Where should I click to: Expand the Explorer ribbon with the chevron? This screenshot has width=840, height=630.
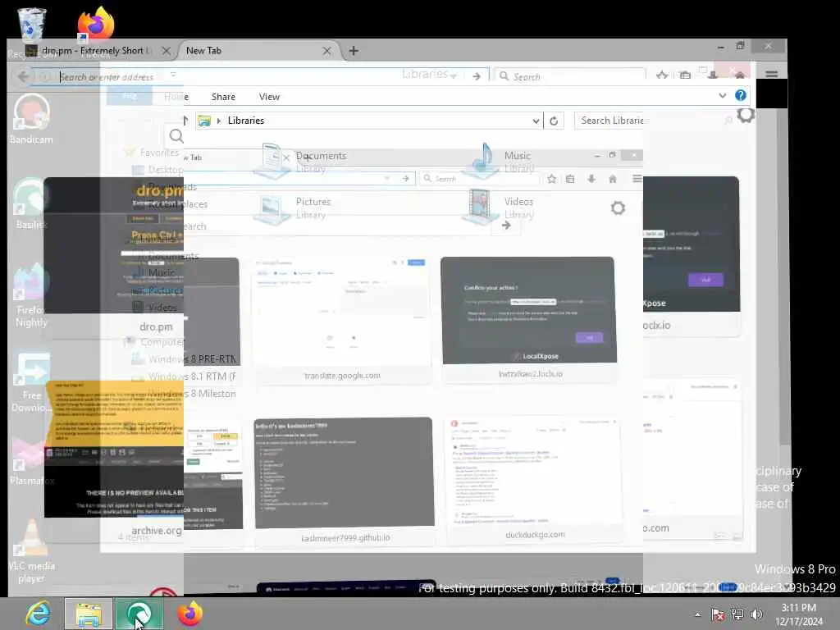click(722, 96)
